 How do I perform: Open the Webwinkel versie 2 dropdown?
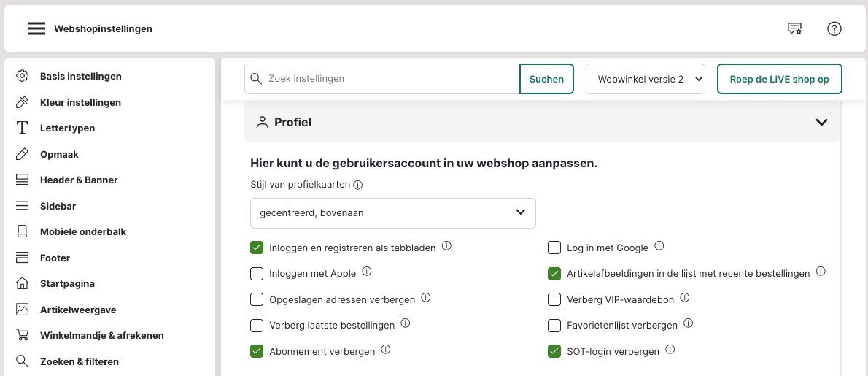tap(645, 79)
